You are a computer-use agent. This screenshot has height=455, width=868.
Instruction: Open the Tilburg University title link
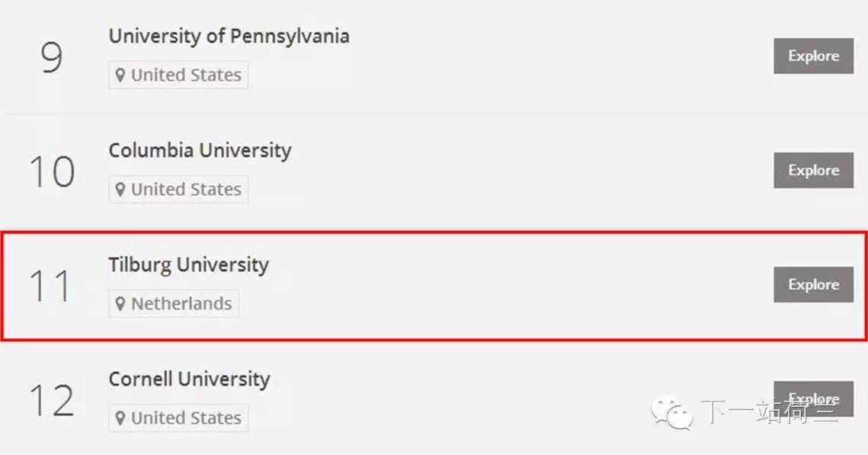(188, 265)
